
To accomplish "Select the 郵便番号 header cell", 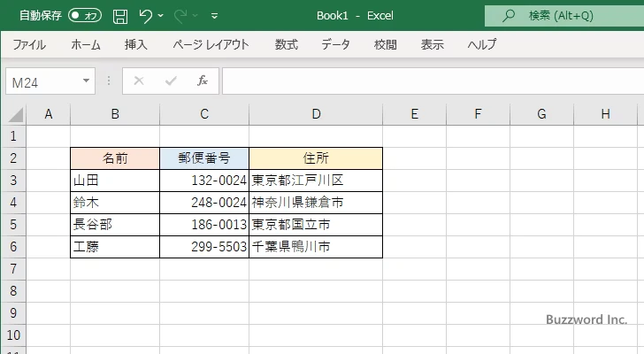I will [204, 158].
